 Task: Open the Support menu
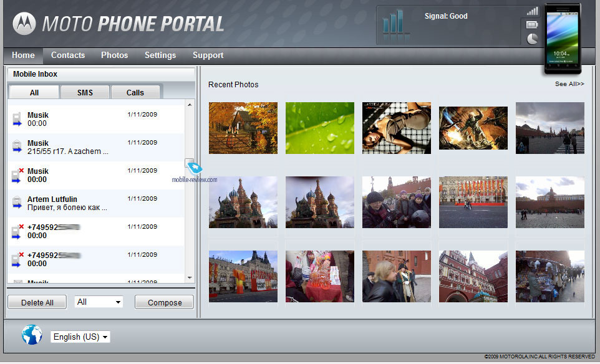pos(208,55)
